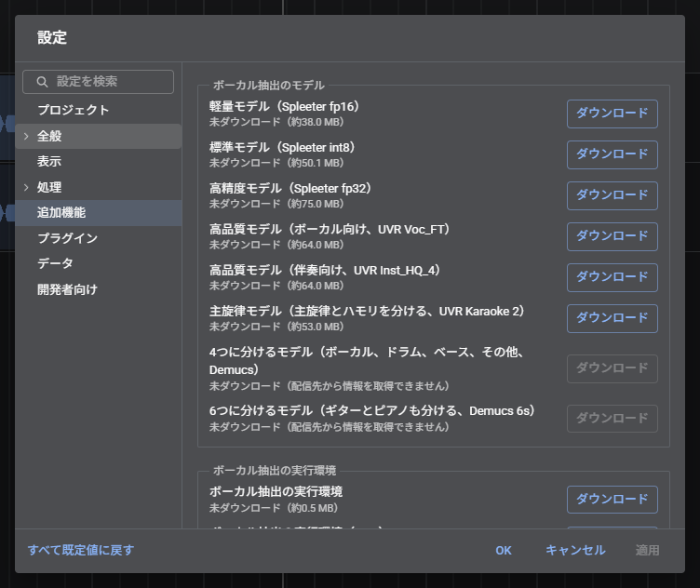The width and height of the screenshot is (700, 588).
Task: Download the UVR Inst_HQ_4 accompaniment model
Action: click(x=612, y=277)
